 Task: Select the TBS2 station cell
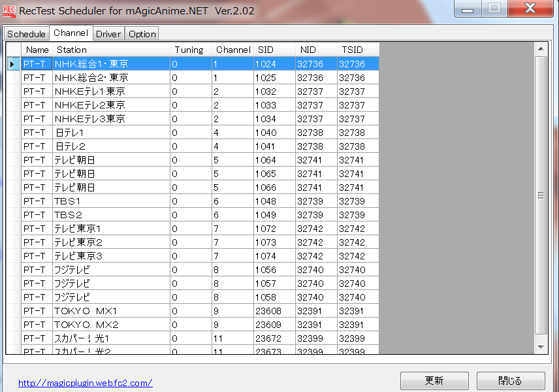tap(111, 215)
